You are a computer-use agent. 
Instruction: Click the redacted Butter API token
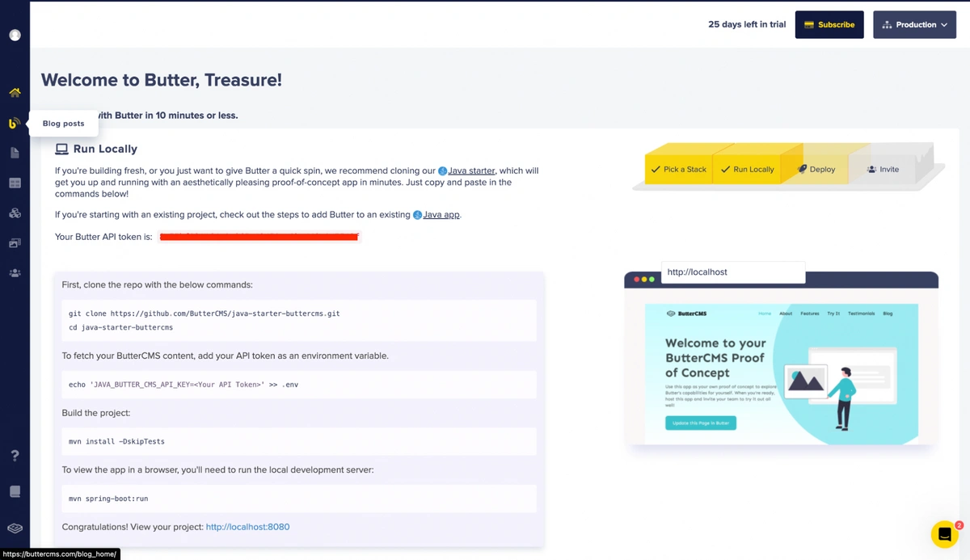259,237
